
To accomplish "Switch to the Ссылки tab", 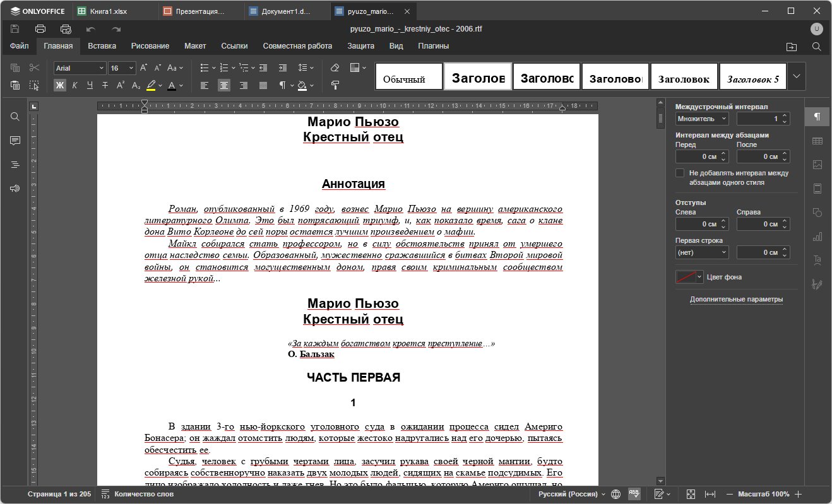I will (x=234, y=46).
